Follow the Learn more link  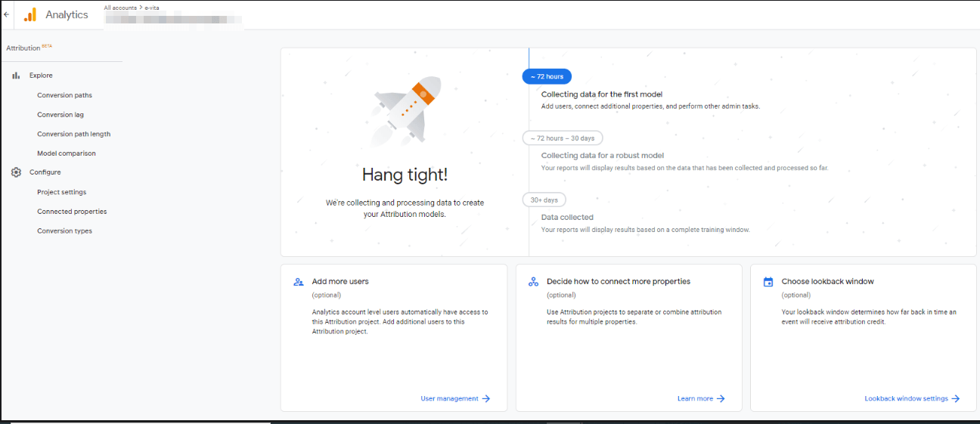(695, 398)
